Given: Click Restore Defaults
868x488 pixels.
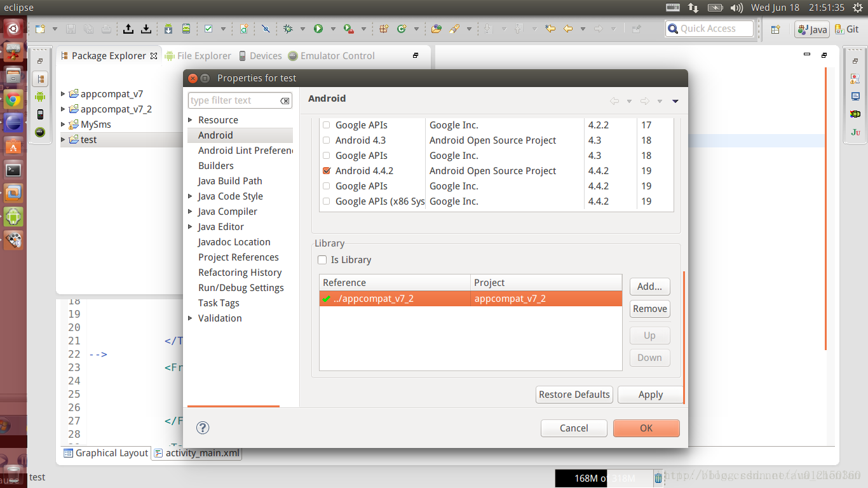Looking at the screenshot, I should coord(574,395).
